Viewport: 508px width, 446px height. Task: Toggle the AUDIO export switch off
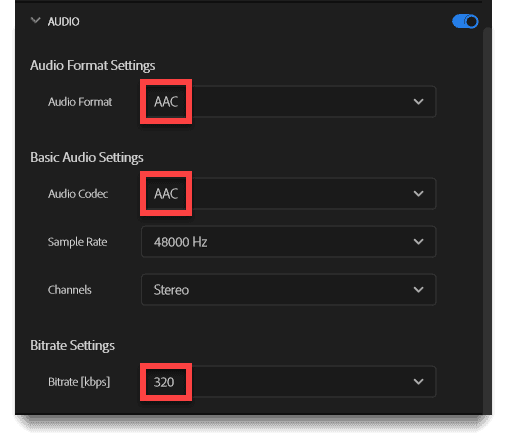(x=465, y=22)
